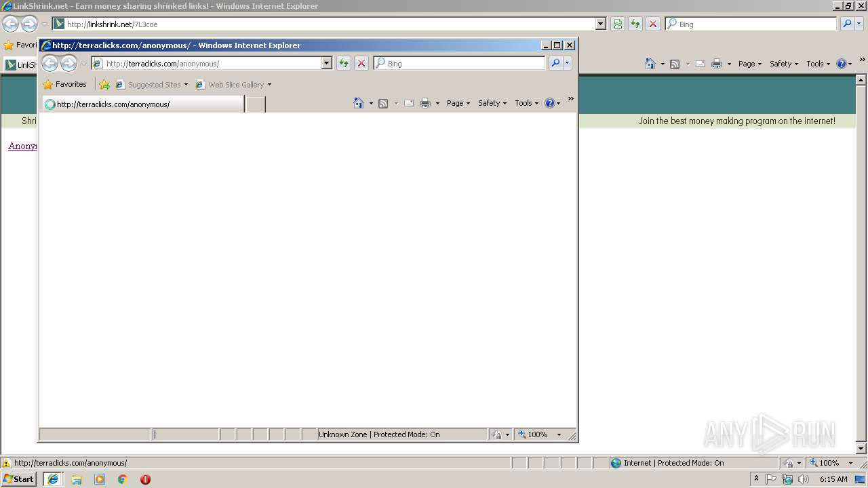Click Internet Protected Mode status in main window

673,463
